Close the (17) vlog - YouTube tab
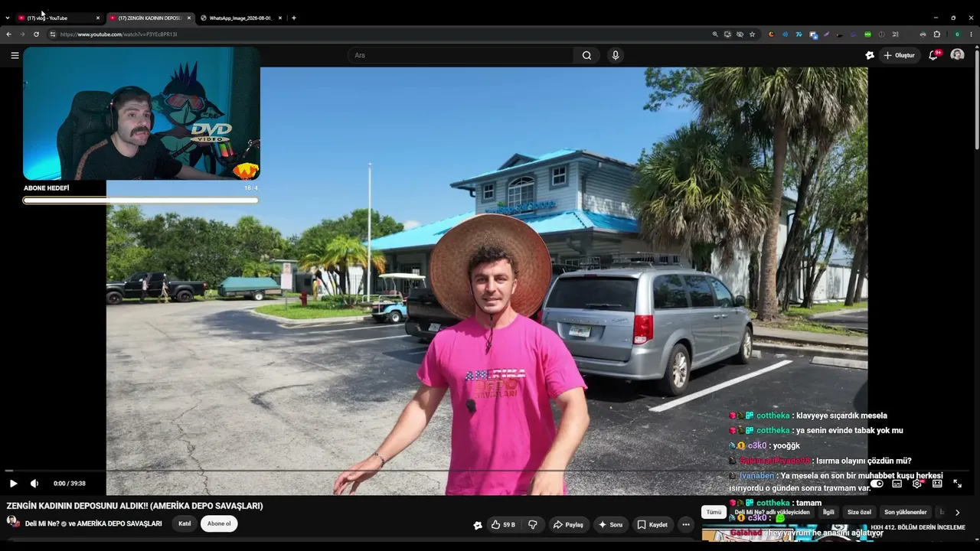The width and height of the screenshot is (980, 551). 98,18
